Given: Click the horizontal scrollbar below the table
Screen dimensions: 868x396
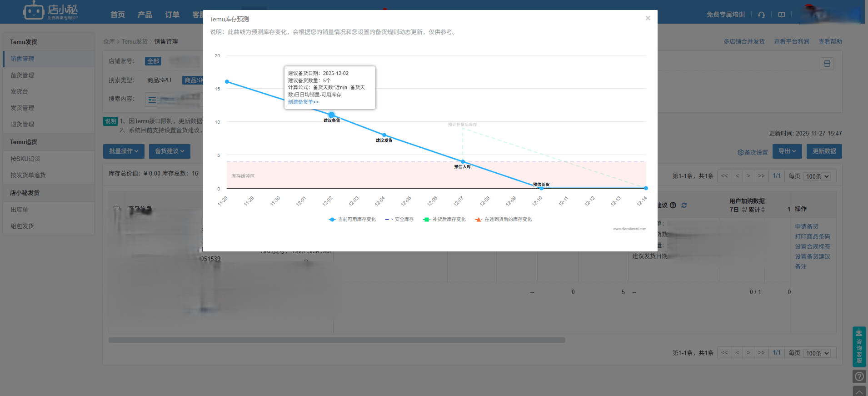Looking at the screenshot, I should tap(337, 340).
